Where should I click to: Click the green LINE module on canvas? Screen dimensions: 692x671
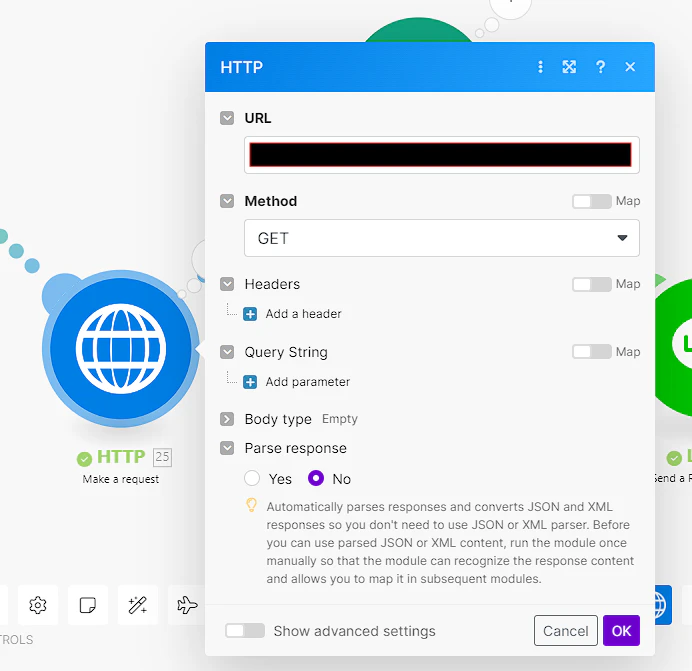click(x=674, y=347)
